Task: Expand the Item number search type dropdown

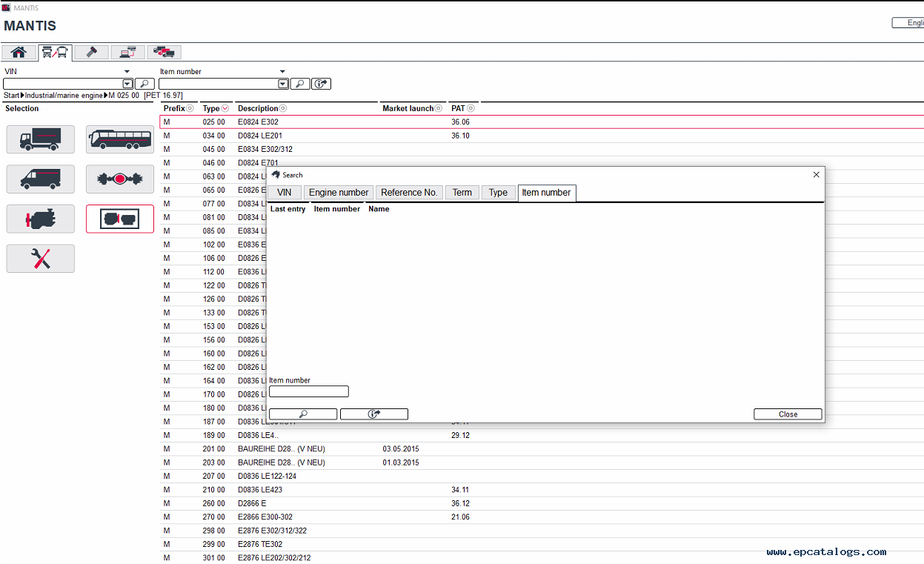Action: (282, 72)
